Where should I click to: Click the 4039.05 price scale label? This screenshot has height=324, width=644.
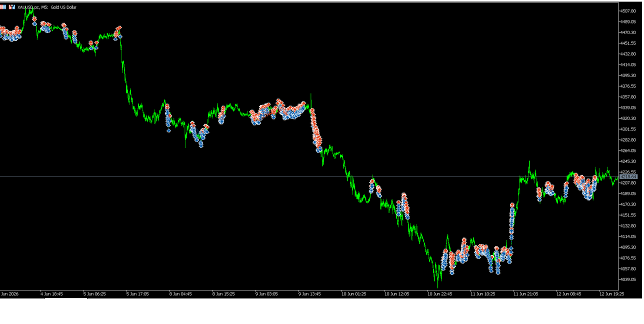pos(628,279)
